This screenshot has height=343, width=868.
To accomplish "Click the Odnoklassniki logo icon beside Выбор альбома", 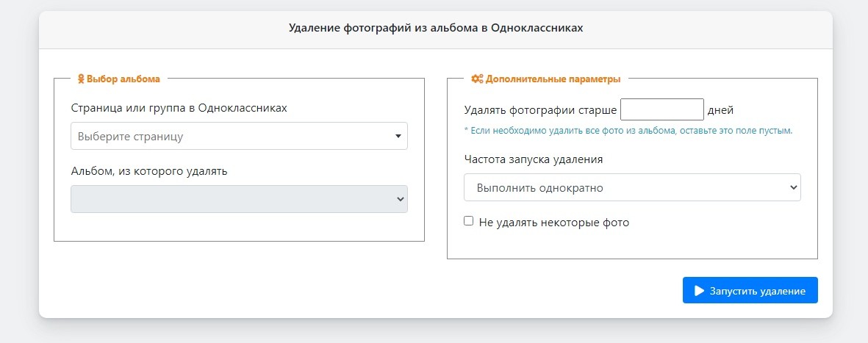I will pyautogui.click(x=81, y=79).
